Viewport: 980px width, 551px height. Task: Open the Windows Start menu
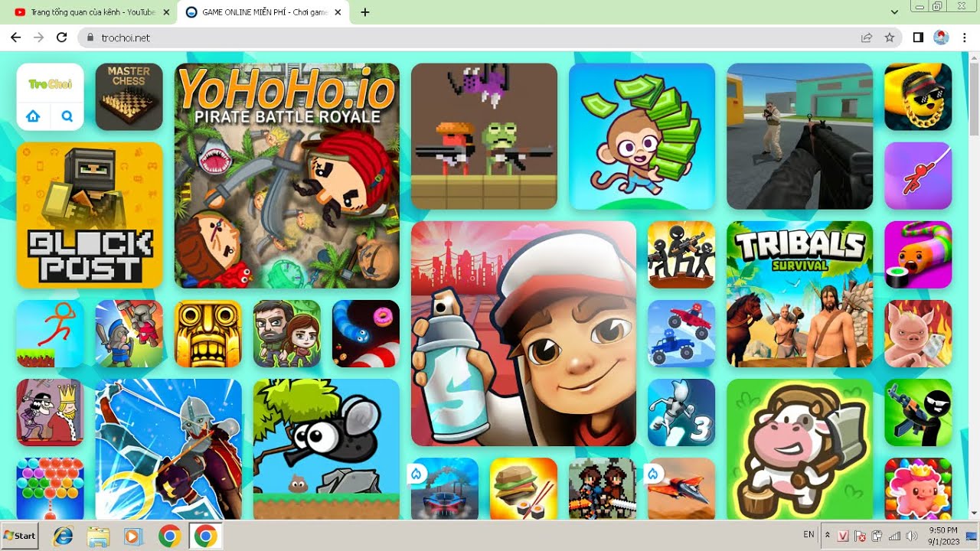point(20,536)
